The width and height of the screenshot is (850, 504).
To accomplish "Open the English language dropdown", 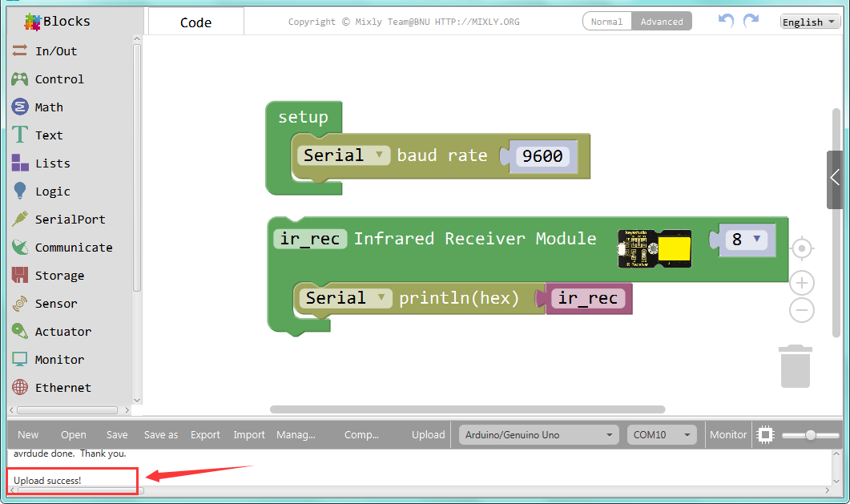I will [x=809, y=22].
